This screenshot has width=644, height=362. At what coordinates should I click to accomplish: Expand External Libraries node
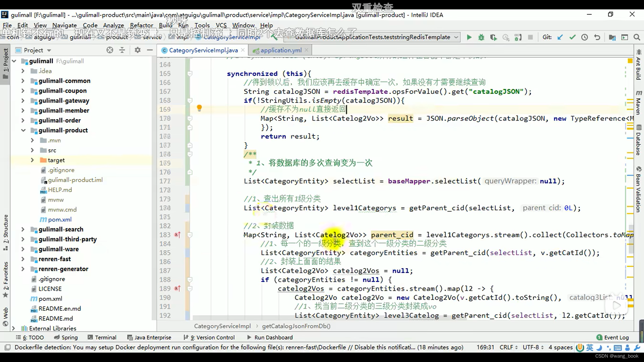pyautogui.click(x=13, y=328)
